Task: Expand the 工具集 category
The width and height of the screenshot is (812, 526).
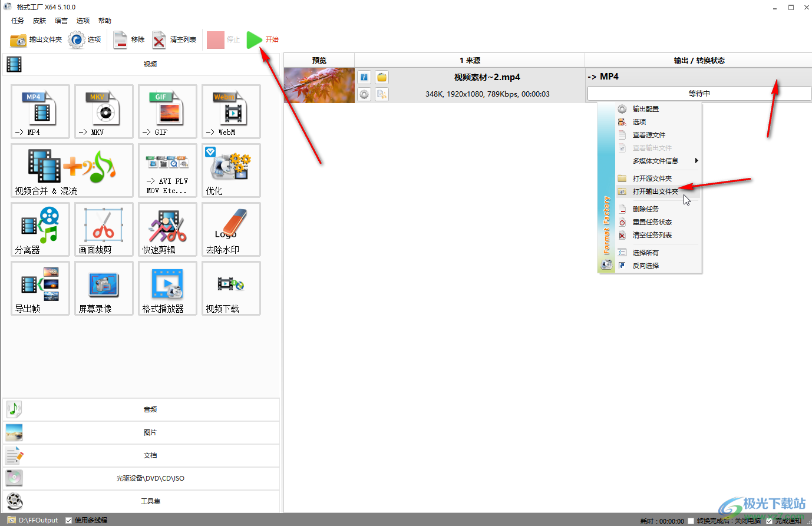Action: 141,501
